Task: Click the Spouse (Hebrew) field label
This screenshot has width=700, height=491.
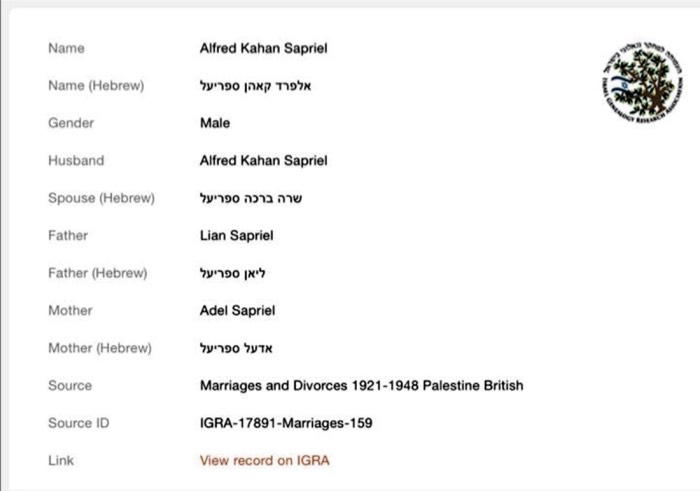Action: (101, 198)
